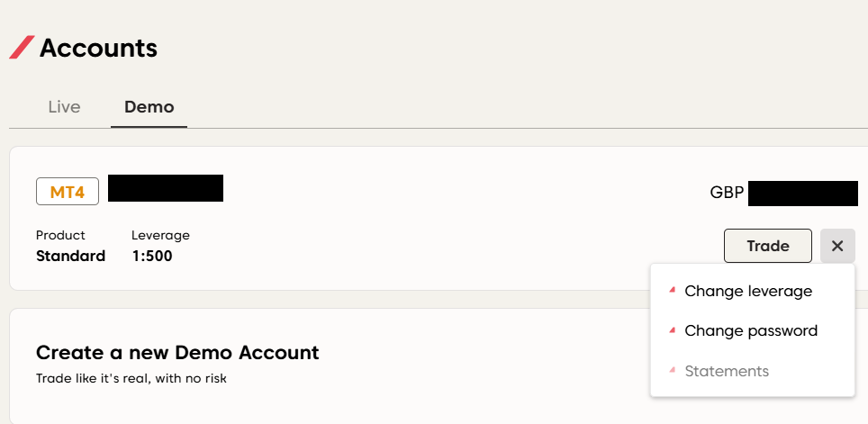The height and width of the screenshot is (424, 868).
Task: Click the red triangle beside Change leverage
Action: point(672,291)
